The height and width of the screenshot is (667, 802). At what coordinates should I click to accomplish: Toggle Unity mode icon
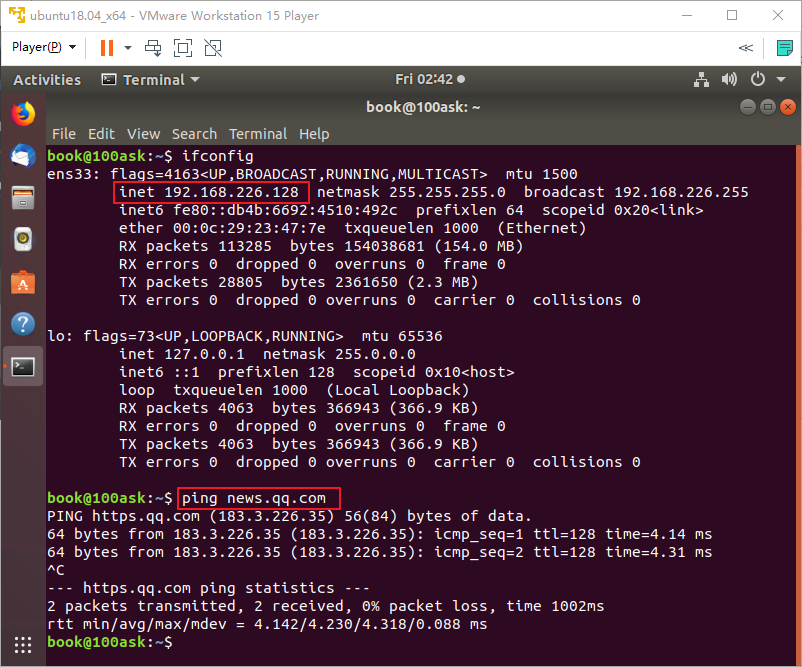point(213,48)
